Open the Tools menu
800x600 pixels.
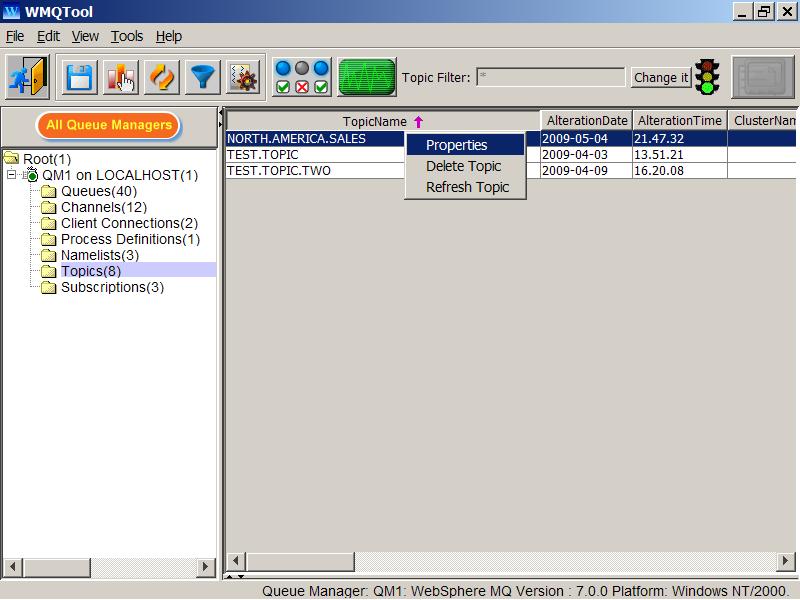(127, 36)
